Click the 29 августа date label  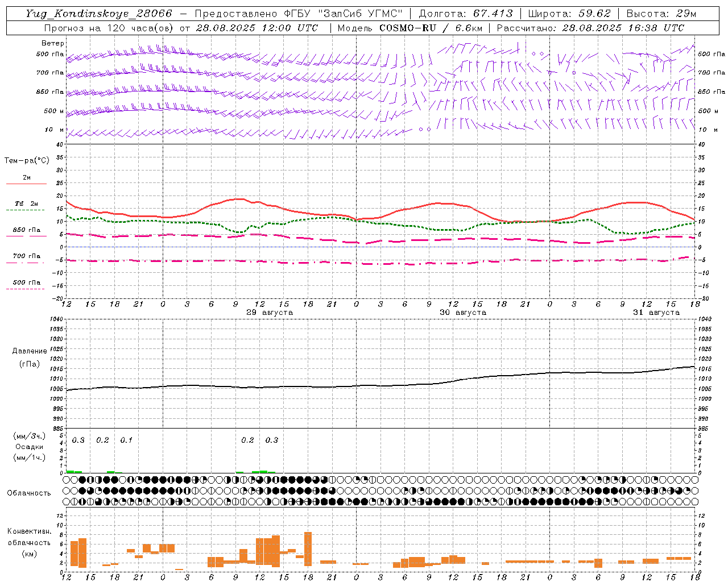point(270,313)
